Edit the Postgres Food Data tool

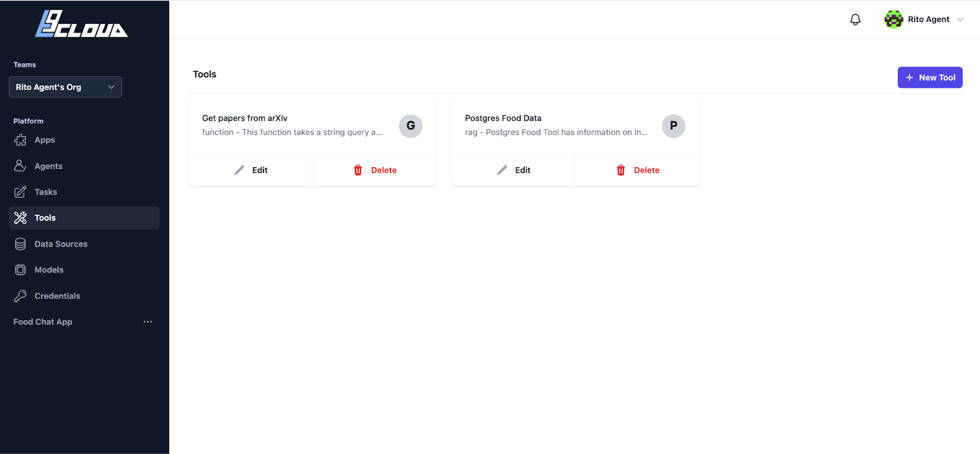[513, 170]
